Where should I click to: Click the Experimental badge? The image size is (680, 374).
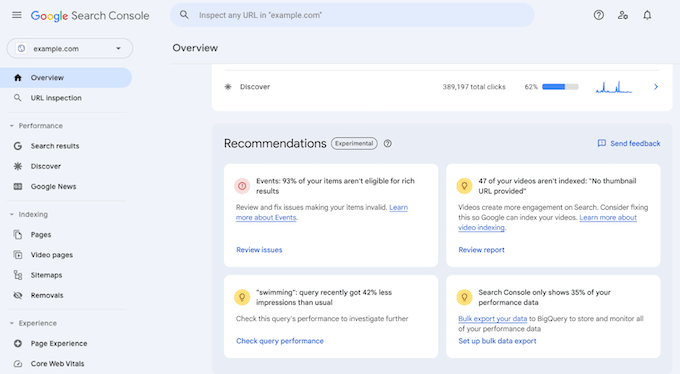354,144
